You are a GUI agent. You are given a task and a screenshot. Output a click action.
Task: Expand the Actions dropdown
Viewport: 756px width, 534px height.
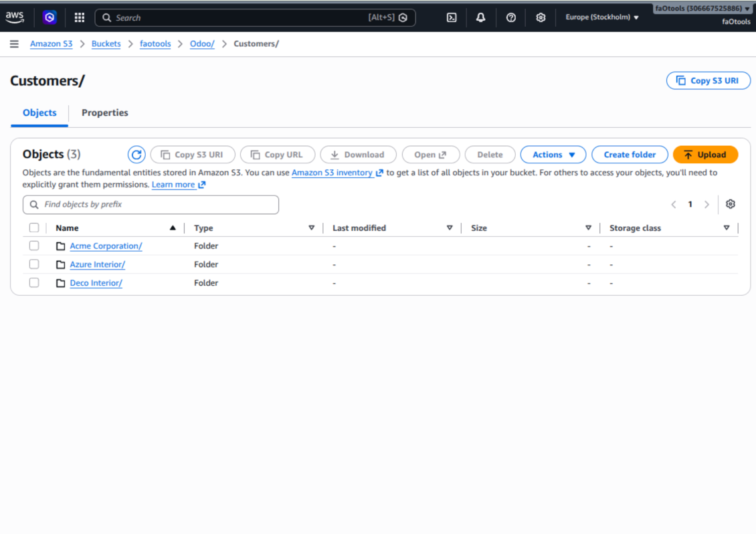click(553, 155)
